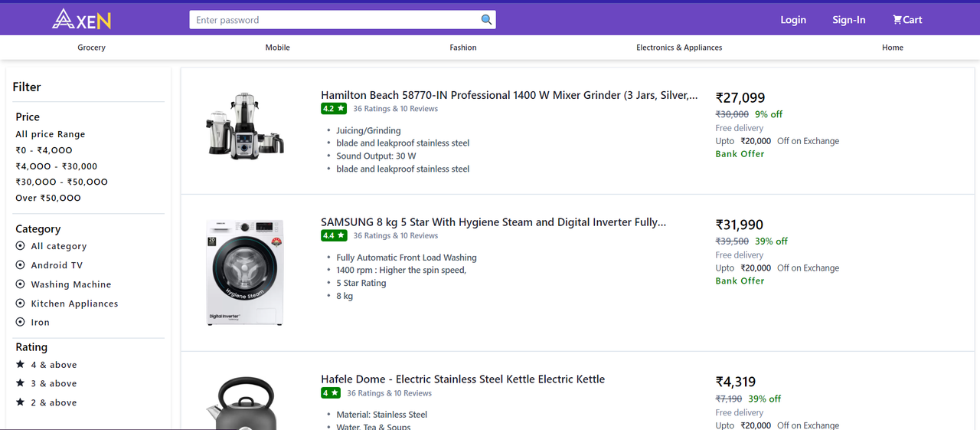The image size is (980, 430).
Task: Click the search magnifier icon
Action: (x=486, y=20)
